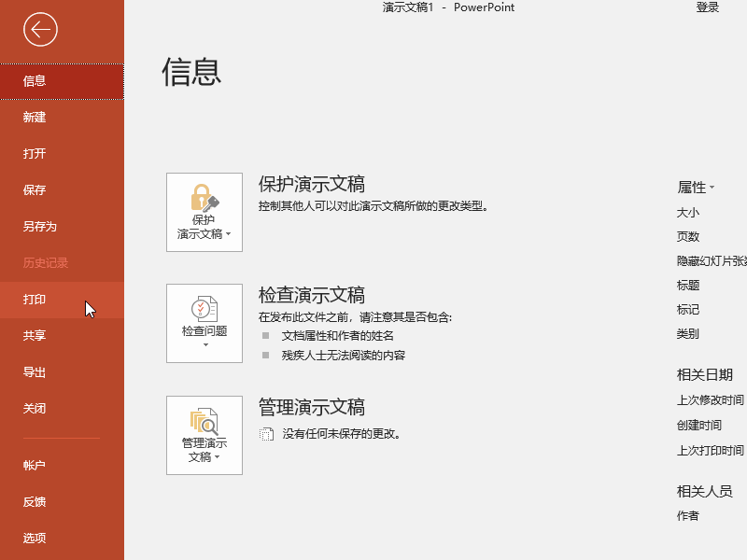Open 打印 in the sidebar

[x=62, y=300]
